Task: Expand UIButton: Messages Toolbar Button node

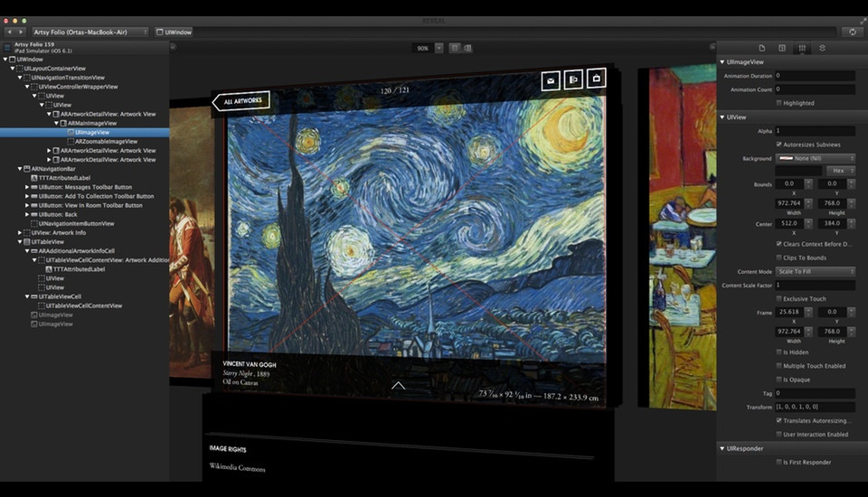Action: pyautogui.click(x=26, y=187)
